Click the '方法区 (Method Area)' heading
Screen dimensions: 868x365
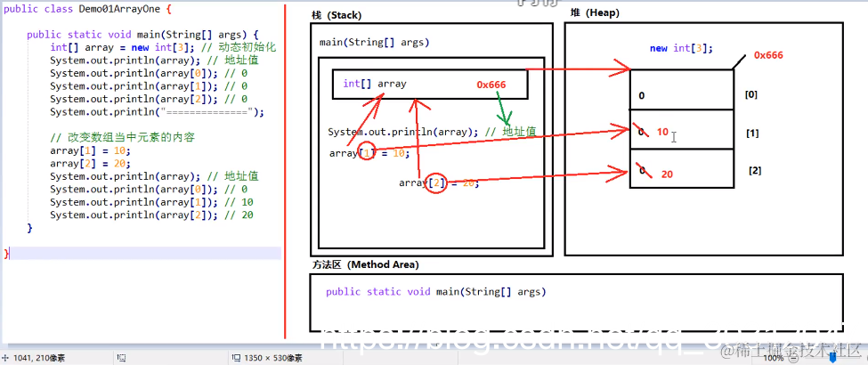[x=365, y=264]
